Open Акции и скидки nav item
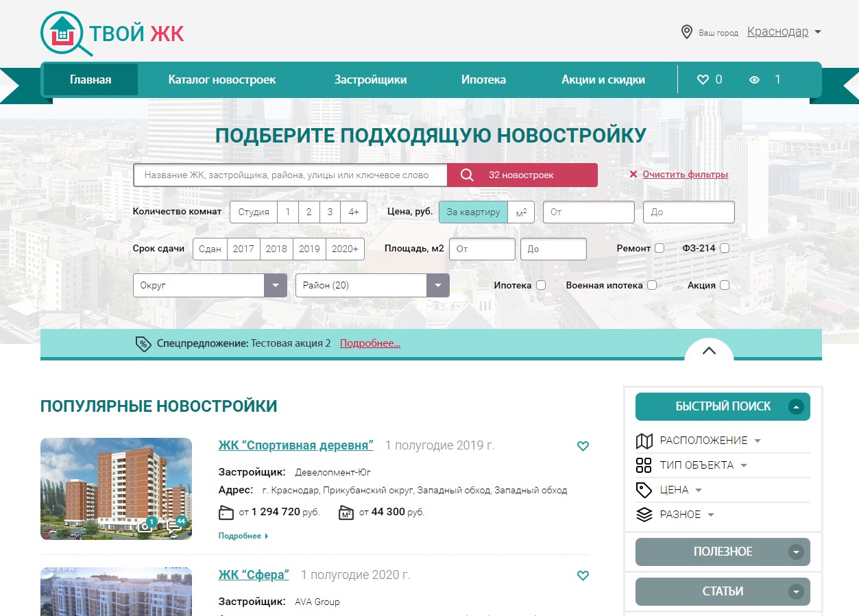 603,79
